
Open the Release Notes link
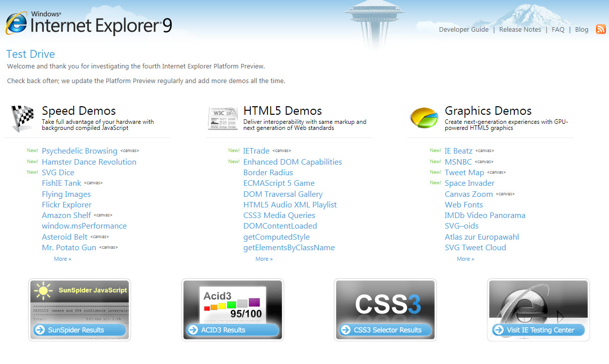click(x=520, y=30)
